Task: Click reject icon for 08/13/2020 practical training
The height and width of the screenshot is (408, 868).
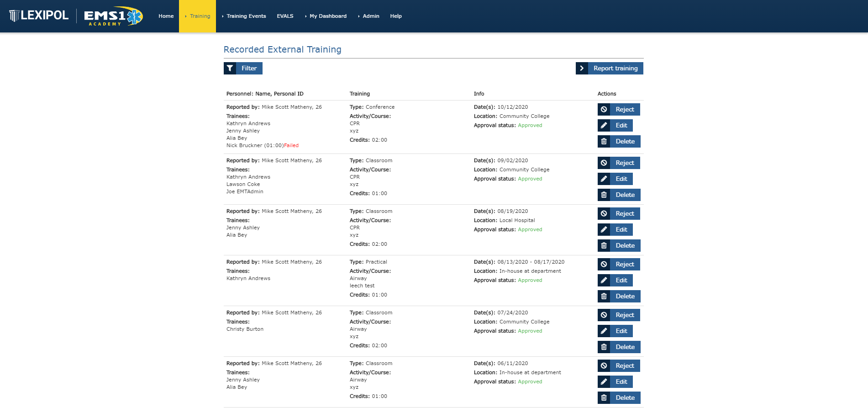Action: point(604,264)
